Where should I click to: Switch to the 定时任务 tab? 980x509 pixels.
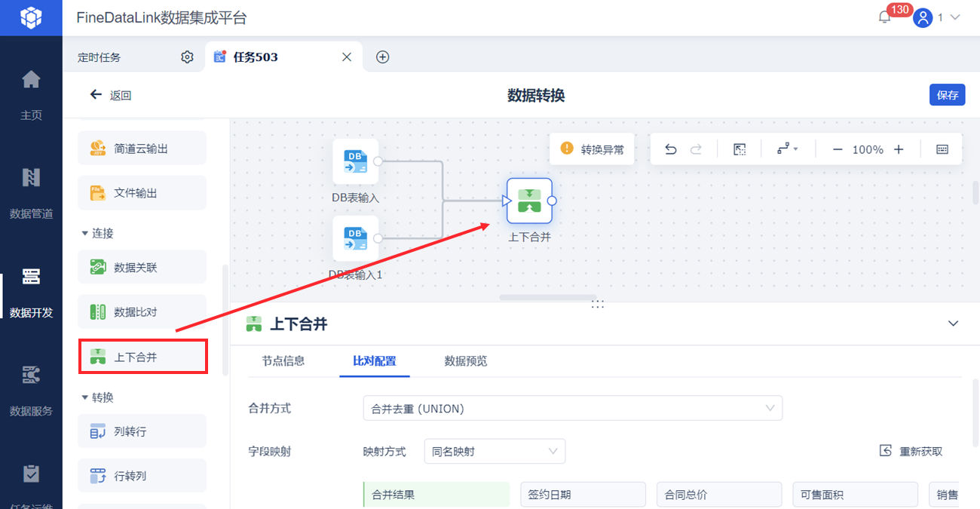(99, 57)
